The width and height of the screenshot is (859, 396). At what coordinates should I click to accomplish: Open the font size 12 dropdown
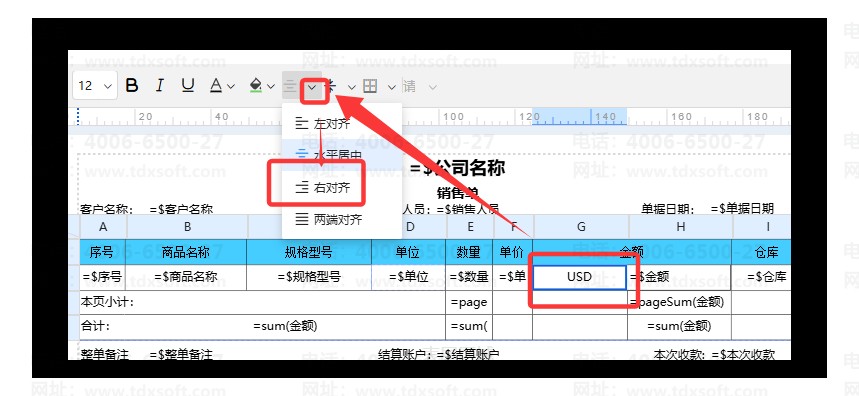tap(95, 85)
